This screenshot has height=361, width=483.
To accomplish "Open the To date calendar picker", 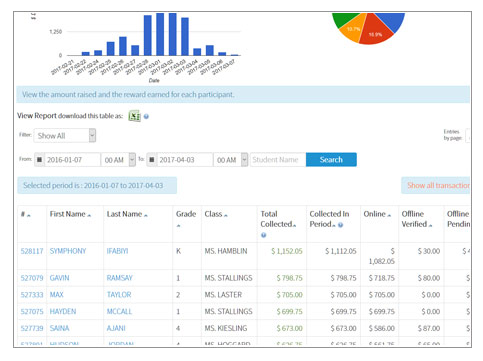I will tap(151, 160).
